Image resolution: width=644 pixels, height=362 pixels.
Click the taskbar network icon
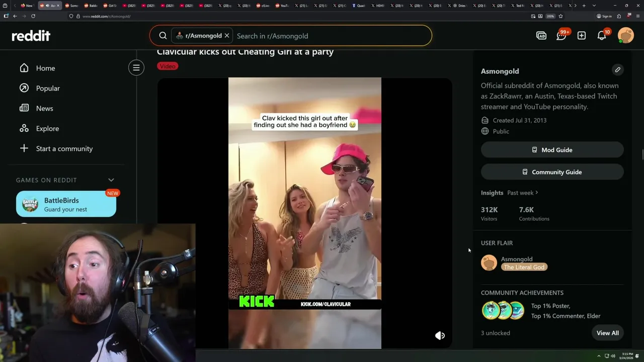click(606, 356)
